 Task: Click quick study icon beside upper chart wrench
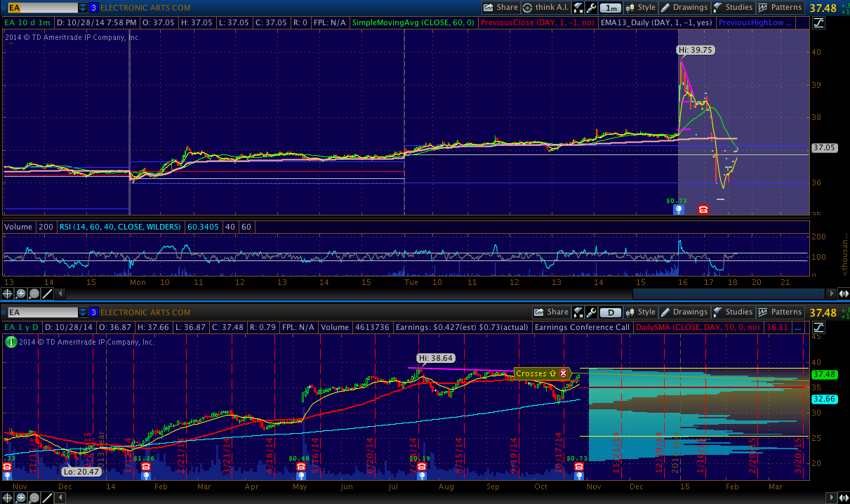coord(578,8)
